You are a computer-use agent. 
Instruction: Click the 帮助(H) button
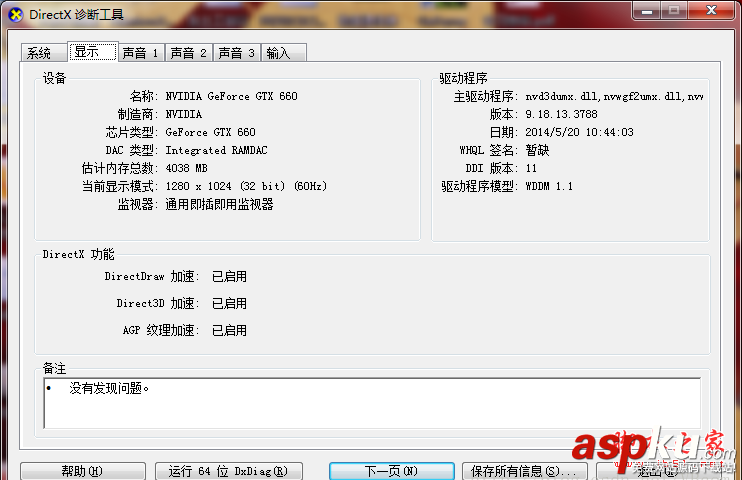coord(83,471)
